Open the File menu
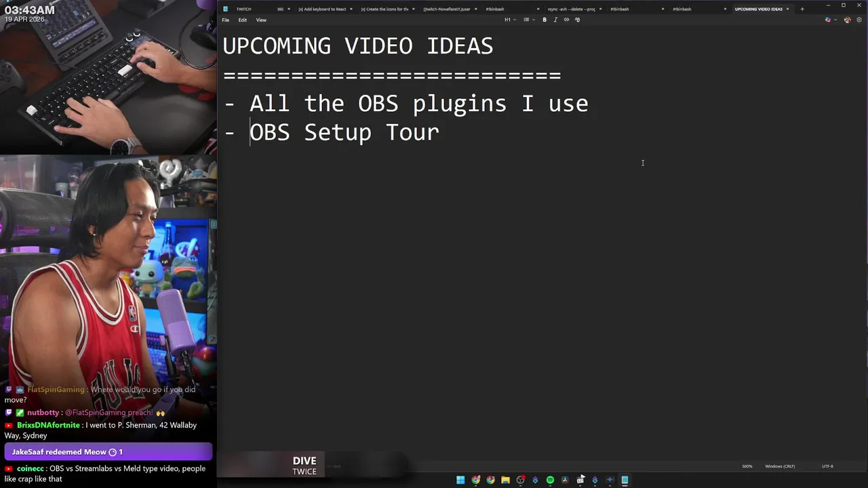 [x=226, y=20]
